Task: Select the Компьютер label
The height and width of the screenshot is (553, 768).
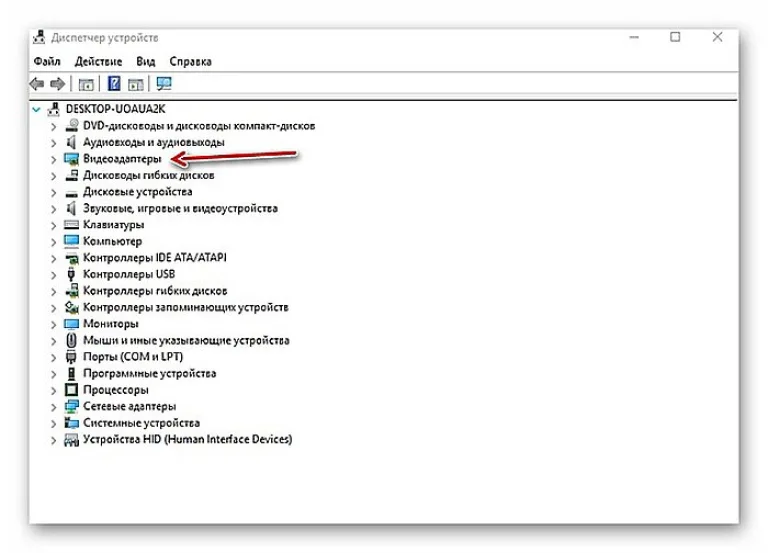Action: [x=113, y=241]
